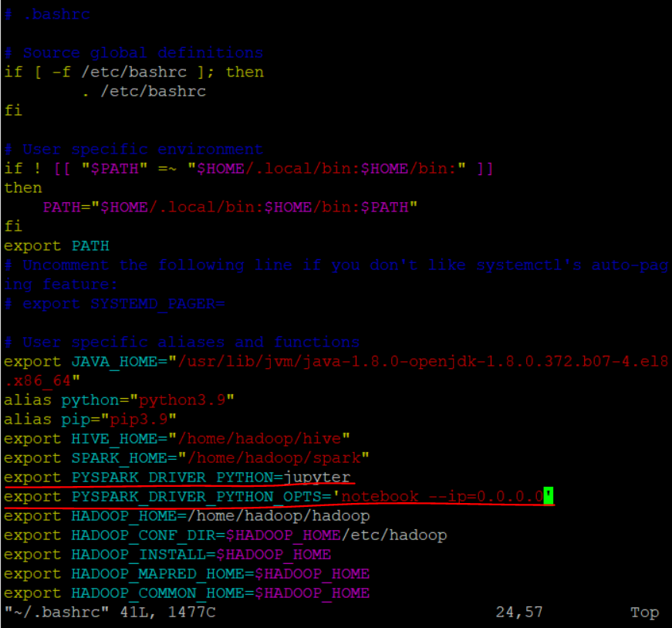
Task: Click the 'export HIVE_HOME' line
Action: pos(177,439)
